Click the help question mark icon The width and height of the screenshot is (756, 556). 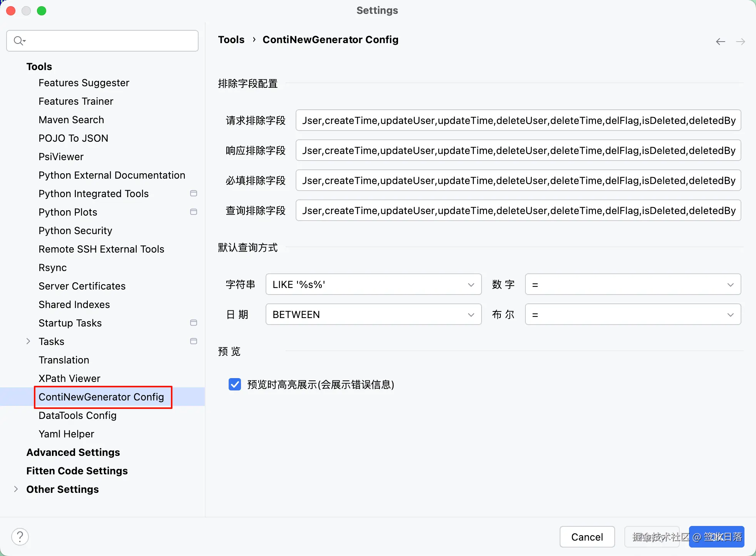(20, 536)
